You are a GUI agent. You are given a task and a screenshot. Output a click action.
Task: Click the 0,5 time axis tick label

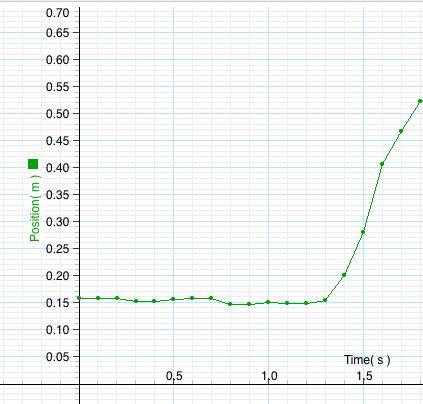[174, 376]
